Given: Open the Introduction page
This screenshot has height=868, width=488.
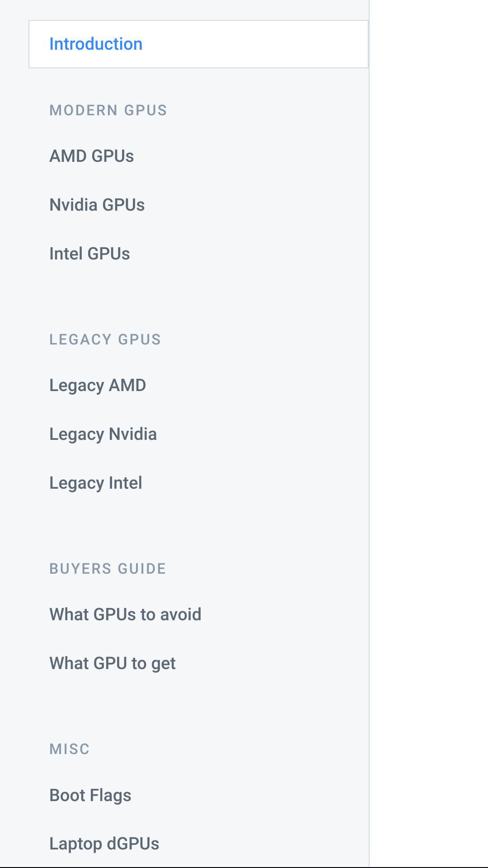Looking at the screenshot, I should pos(96,44).
